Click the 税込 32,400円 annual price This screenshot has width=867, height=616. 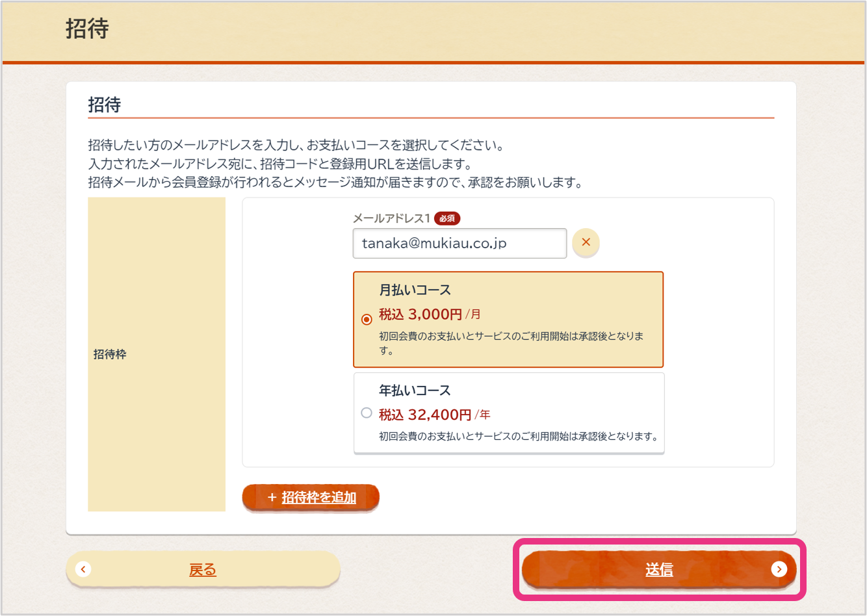coord(425,415)
